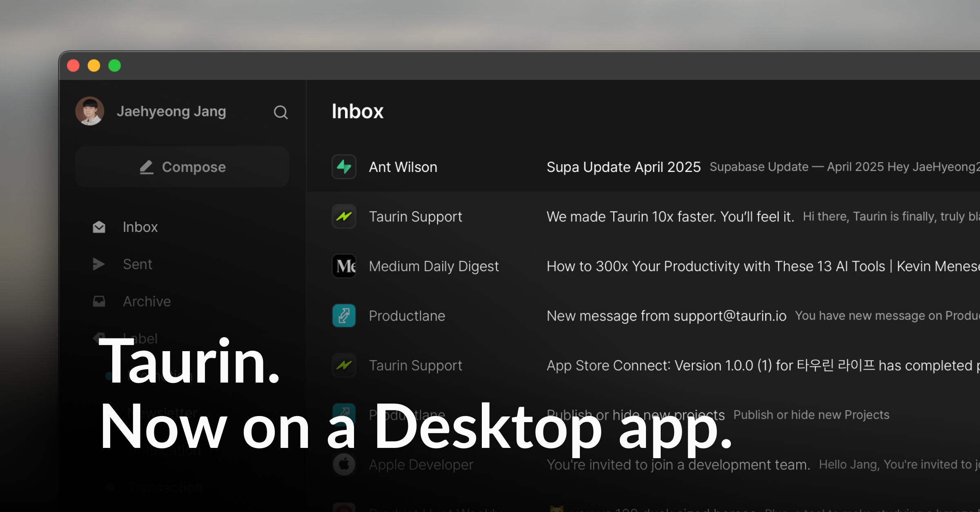Open Ant Wilson sender name
980x512 pixels.
(x=403, y=167)
